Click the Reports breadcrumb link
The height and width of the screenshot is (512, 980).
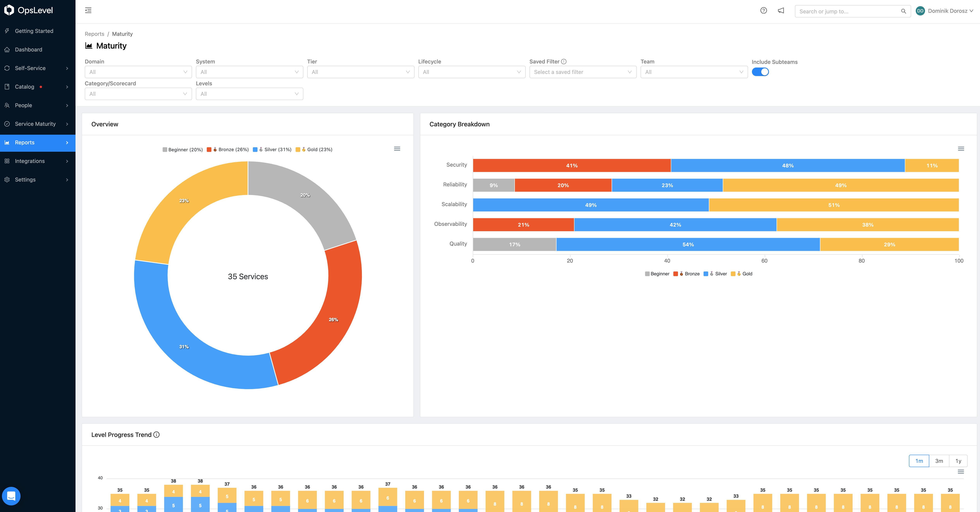pos(94,34)
